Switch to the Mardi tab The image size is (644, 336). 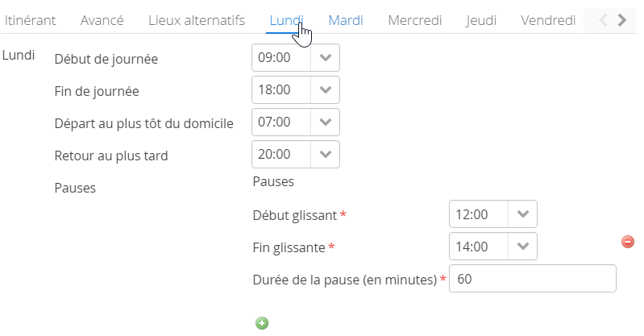tap(346, 20)
